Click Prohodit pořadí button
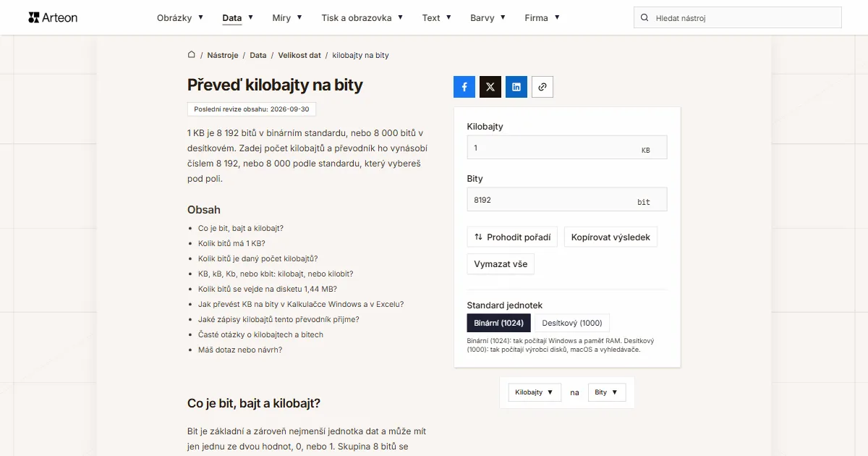 coord(512,237)
